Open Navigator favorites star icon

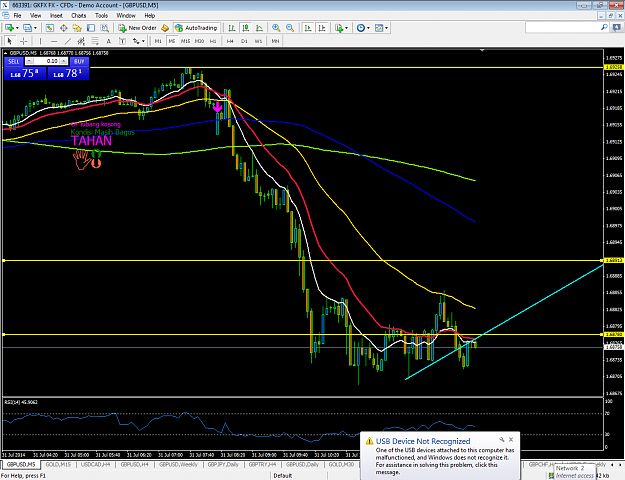[77, 28]
